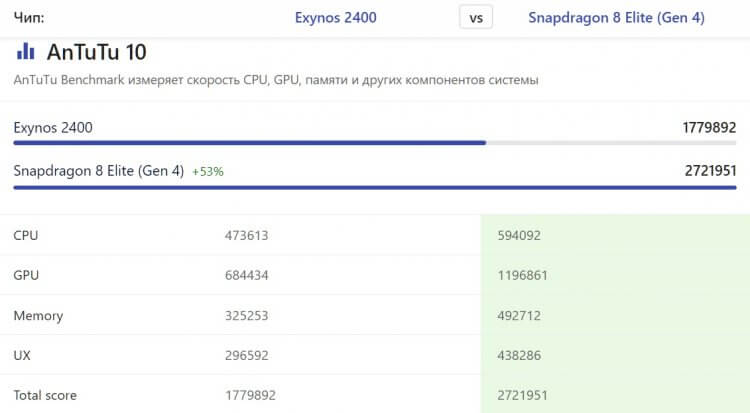Click the Memory row label
750x413 pixels.
[x=38, y=316]
